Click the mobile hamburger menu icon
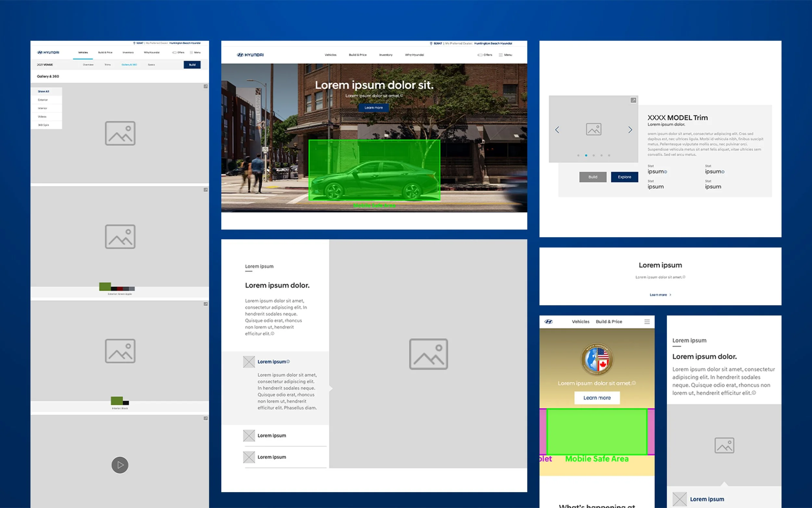 pos(647,321)
